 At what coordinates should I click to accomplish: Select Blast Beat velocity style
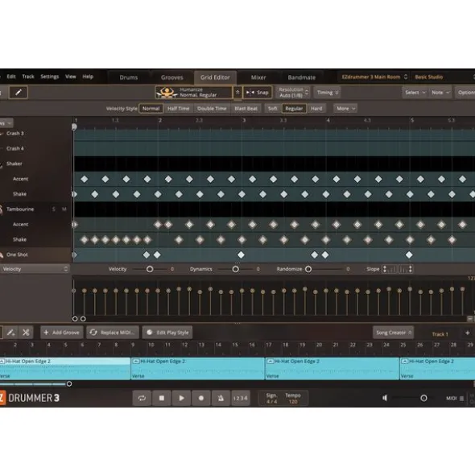click(246, 109)
